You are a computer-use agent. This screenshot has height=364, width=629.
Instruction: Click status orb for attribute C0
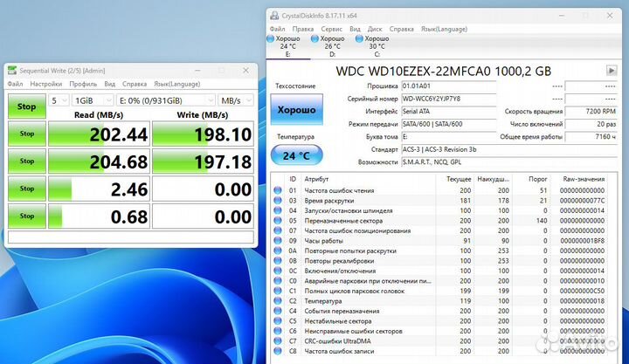pos(278,280)
